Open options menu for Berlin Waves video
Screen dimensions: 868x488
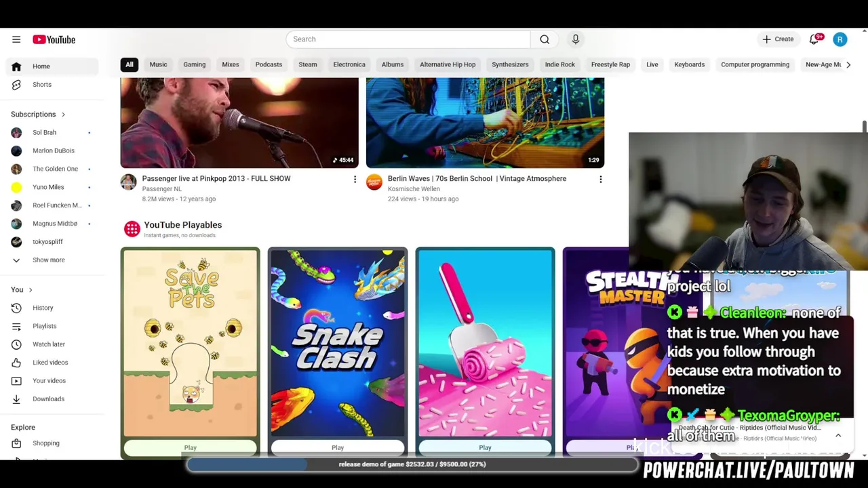point(600,180)
